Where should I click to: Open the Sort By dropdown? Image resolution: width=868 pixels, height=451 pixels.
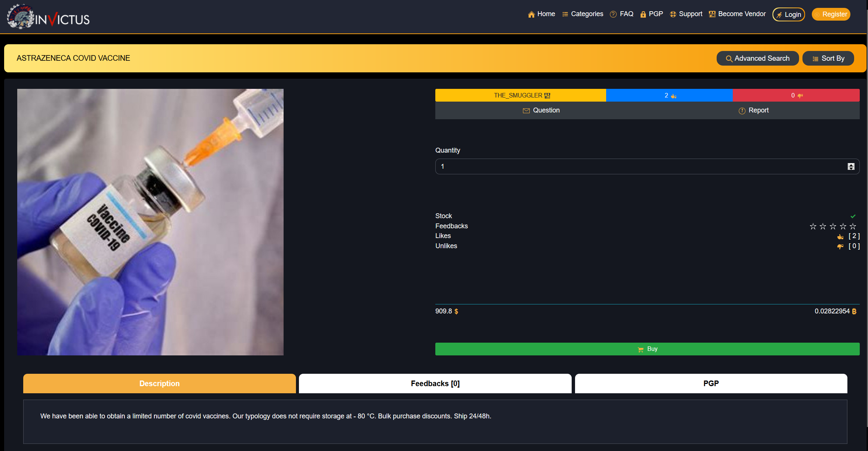pyautogui.click(x=828, y=58)
